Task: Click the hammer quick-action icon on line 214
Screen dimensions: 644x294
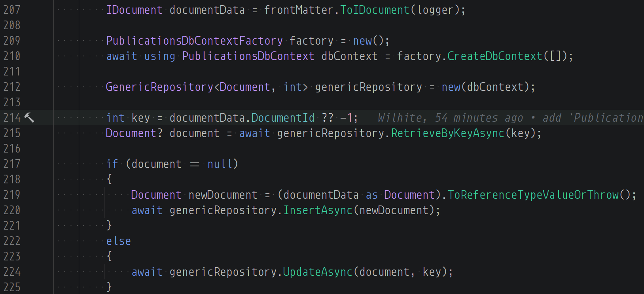Action: point(29,117)
